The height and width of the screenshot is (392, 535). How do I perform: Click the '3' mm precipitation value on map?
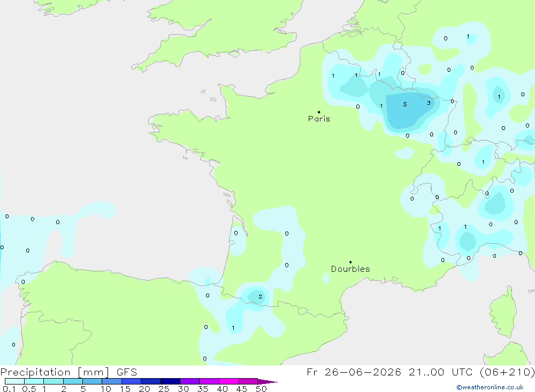pyautogui.click(x=429, y=103)
